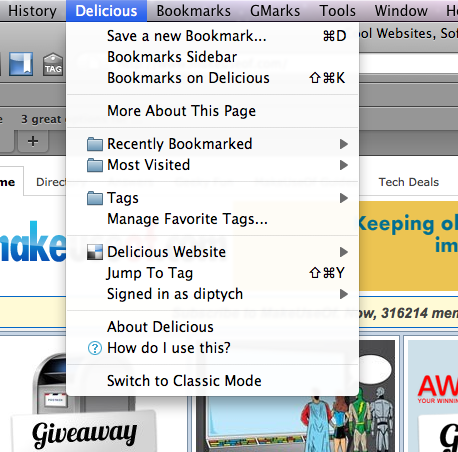Click the Tags folder icon

pyautogui.click(x=95, y=198)
